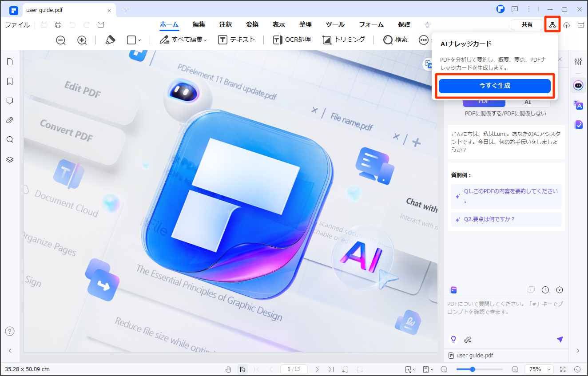Image resolution: width=588 pixels, height=376 pixels.
Task: Click the chat input field PDFについて質問してください
Action: coord(506,315)
